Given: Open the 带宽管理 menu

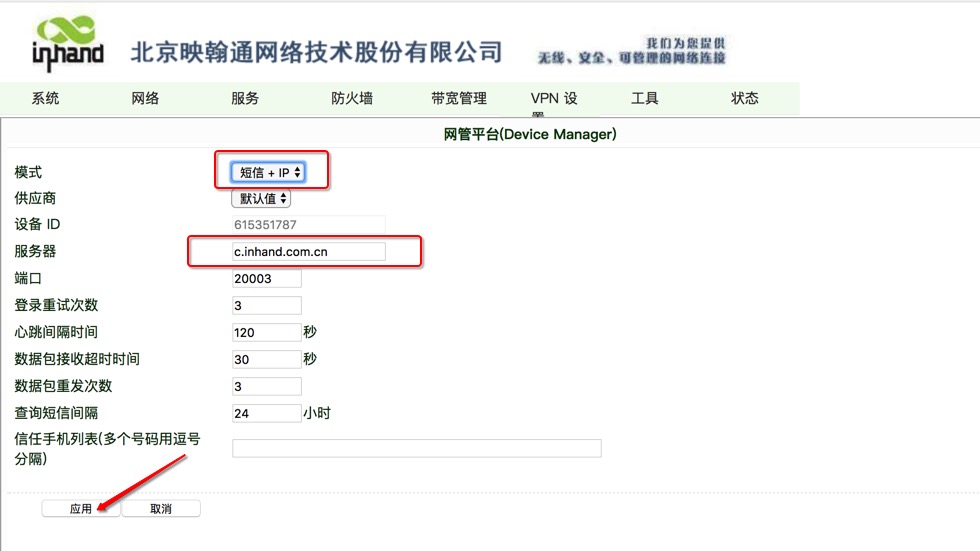Looking at the screenshot, I should [459, 98].
